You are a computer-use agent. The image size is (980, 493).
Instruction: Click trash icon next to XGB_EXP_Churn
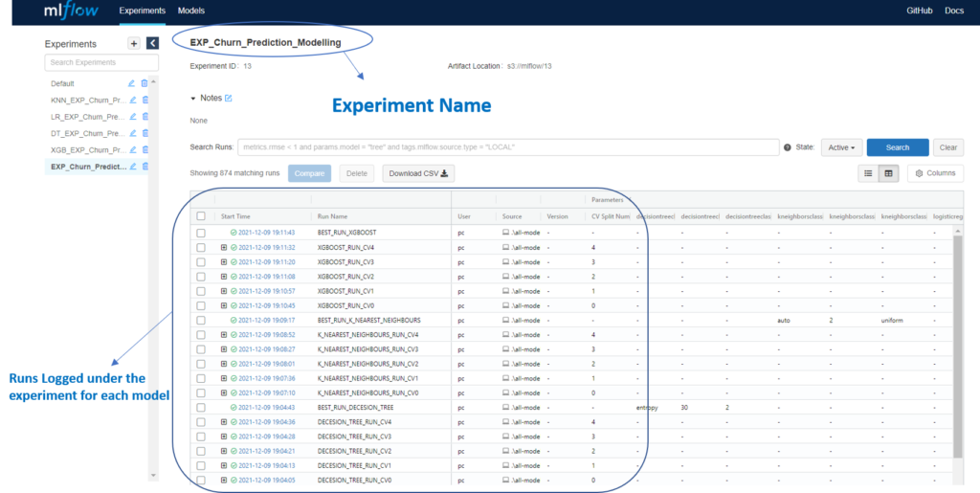pyautogui.click(x=145, y=150)
